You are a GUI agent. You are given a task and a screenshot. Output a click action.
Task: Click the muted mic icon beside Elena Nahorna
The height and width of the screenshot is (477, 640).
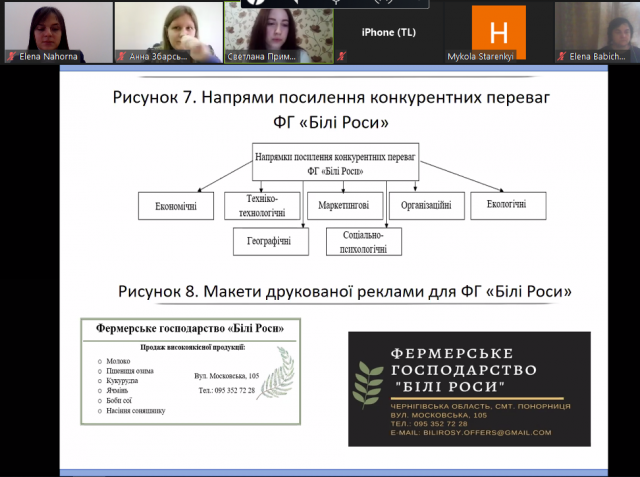[x=11, y=56]
